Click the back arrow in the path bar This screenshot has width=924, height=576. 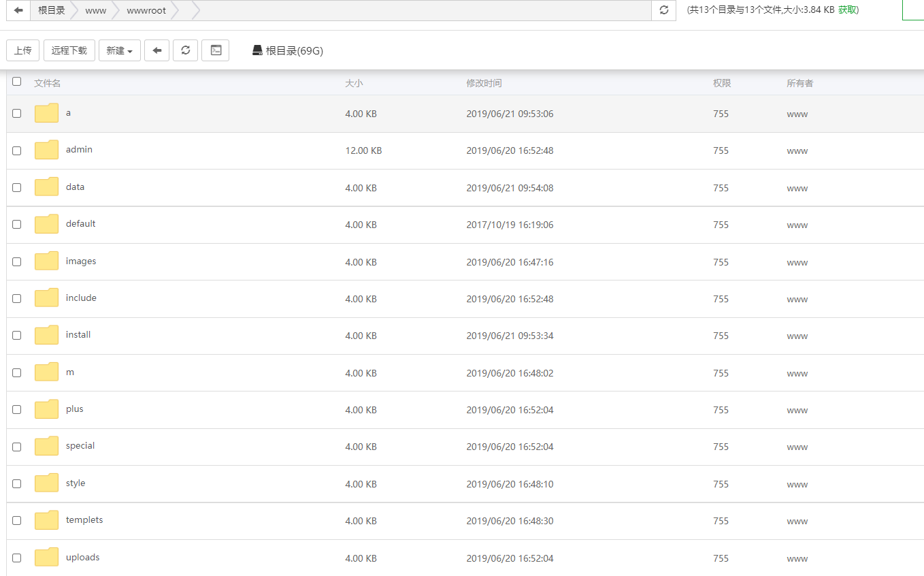point(18,10)
